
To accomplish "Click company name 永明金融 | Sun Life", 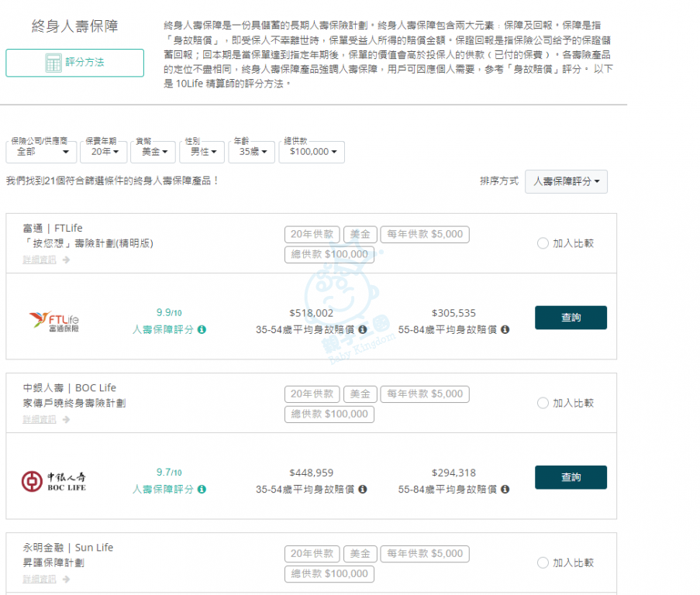I will [x=68, y=548].
